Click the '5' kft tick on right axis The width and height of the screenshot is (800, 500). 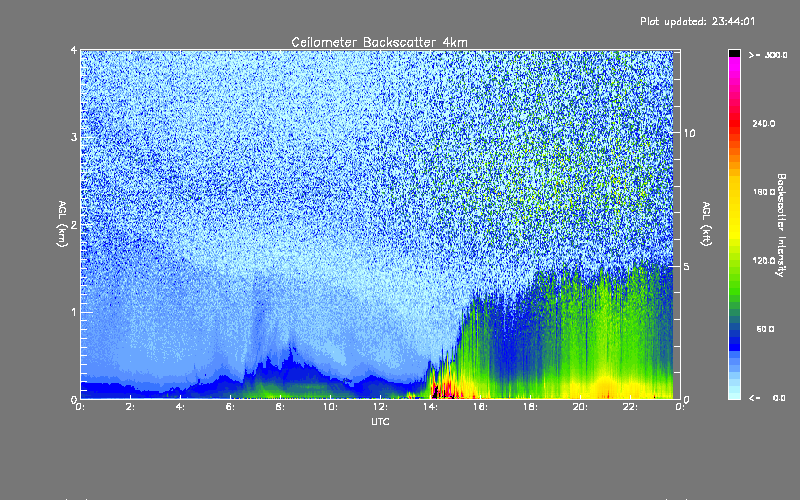pyautogui.click(x=687, y=266)
